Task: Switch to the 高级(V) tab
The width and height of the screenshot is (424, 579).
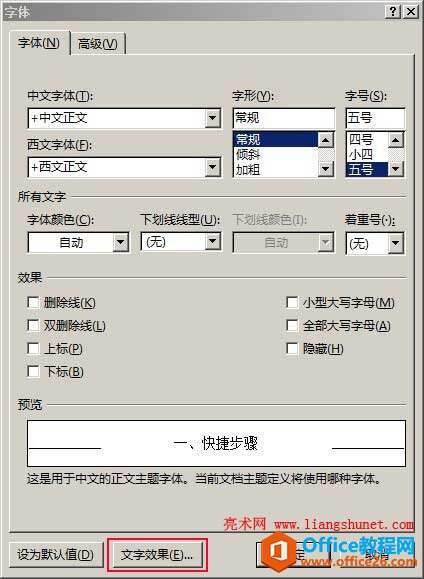Action: pos(98,44)
